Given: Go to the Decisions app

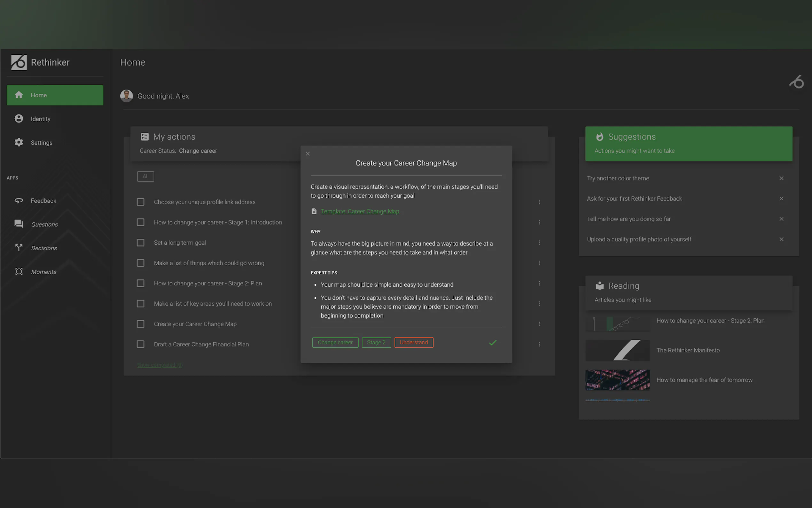Looking at the screenshot, I should pyautogui.click(x=44, y=248).
